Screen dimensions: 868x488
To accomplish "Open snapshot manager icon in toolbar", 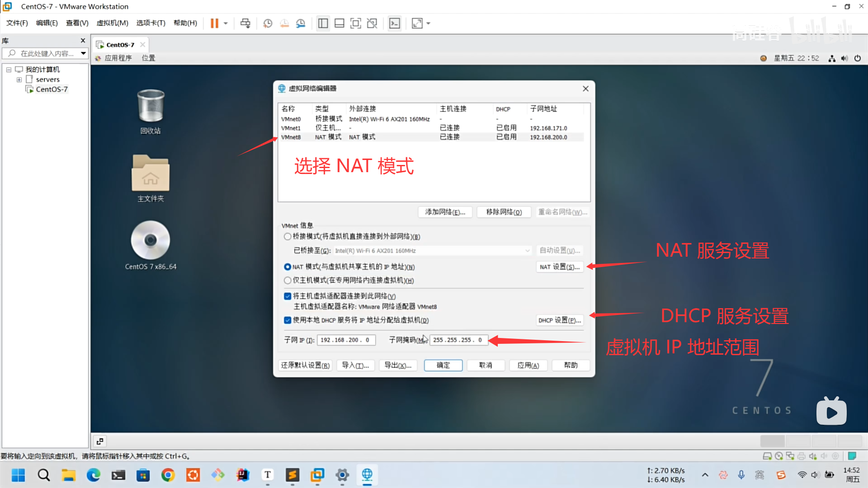I will click(301, 23).
